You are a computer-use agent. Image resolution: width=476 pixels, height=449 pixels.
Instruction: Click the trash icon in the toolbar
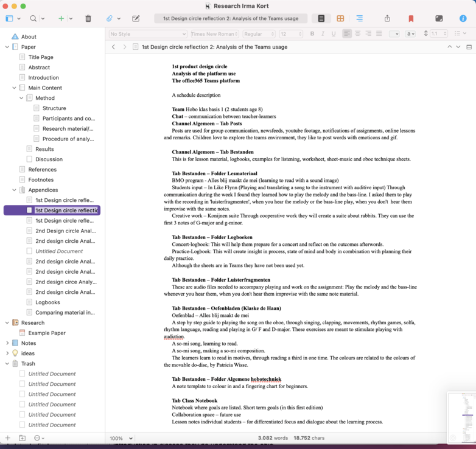point(88,19)
